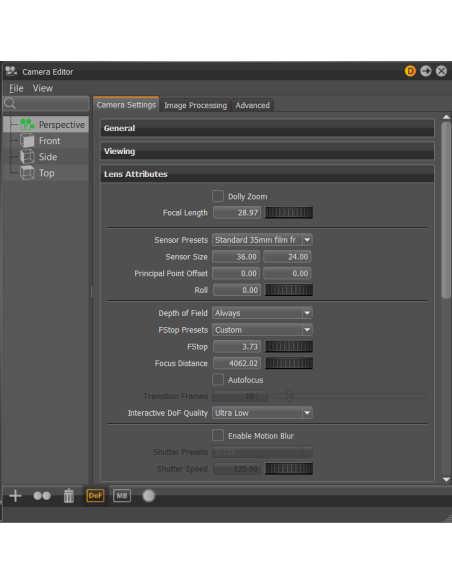Image resolution: width=452 pixels, height=584 pixels.
Task: Click the vertical scrollbar thumb
Action: coord(446,210)
